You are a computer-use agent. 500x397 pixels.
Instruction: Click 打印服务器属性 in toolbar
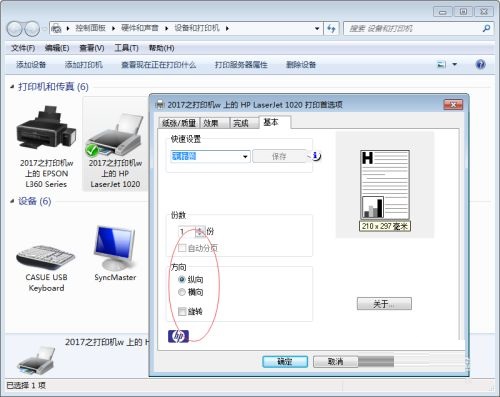(x=241, y=64)
